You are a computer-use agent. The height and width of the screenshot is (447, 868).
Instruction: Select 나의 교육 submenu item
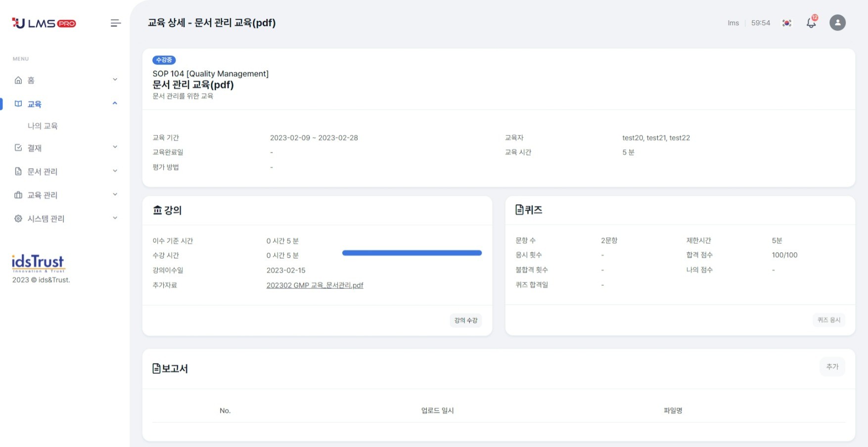pos(43,126)
